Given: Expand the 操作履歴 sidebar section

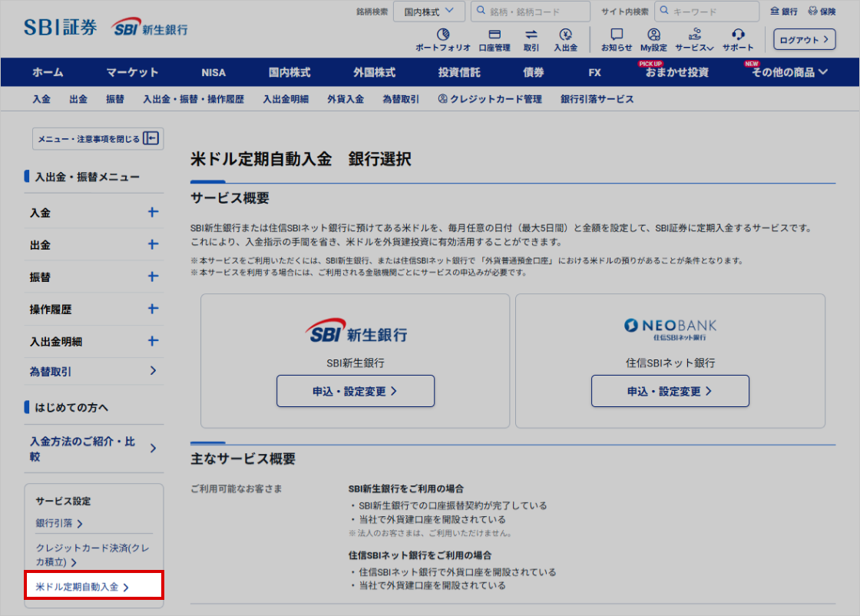Looking at the screenshot, I should tap(153, 309).
